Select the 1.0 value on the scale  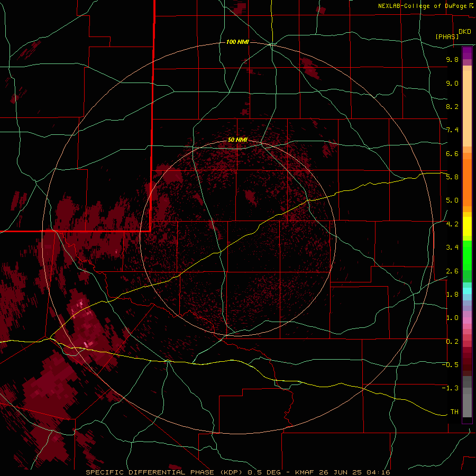point(452,318)
